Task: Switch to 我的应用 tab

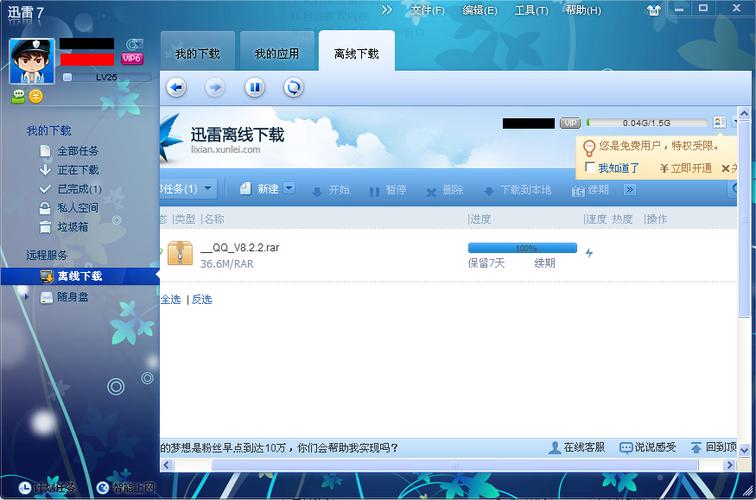Action: point(277,52)
